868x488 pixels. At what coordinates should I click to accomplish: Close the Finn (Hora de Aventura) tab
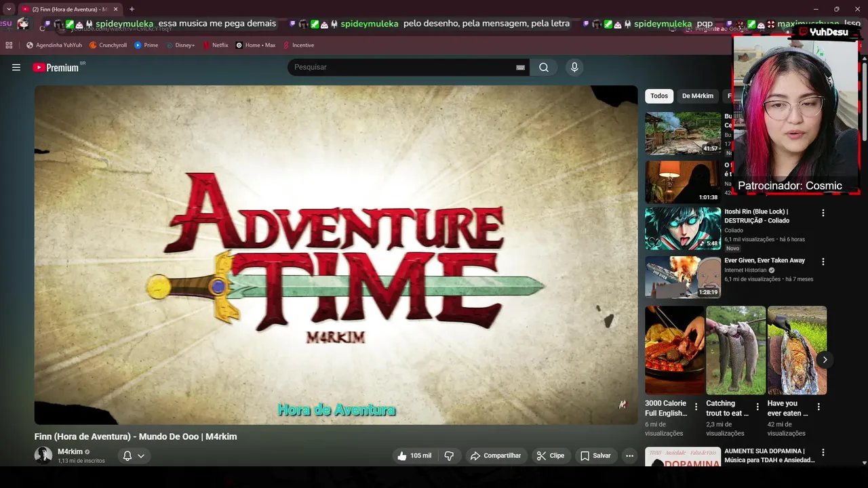point(115,9)
